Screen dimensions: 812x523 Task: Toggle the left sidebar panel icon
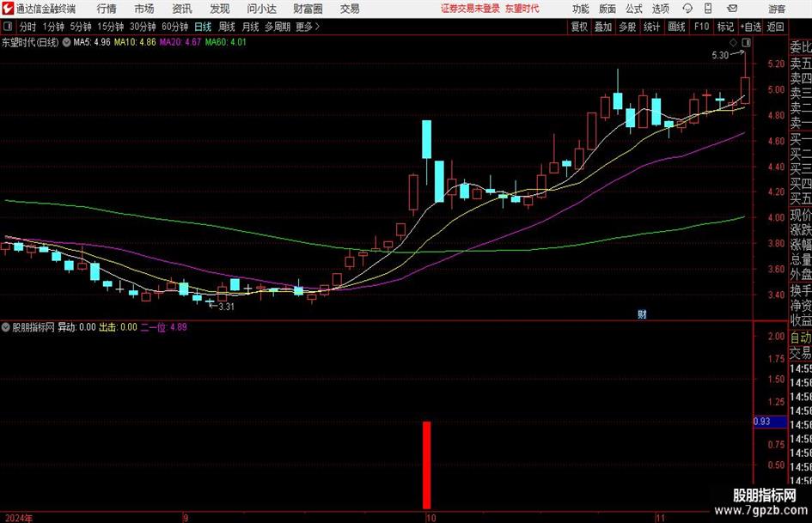(7, 27)
